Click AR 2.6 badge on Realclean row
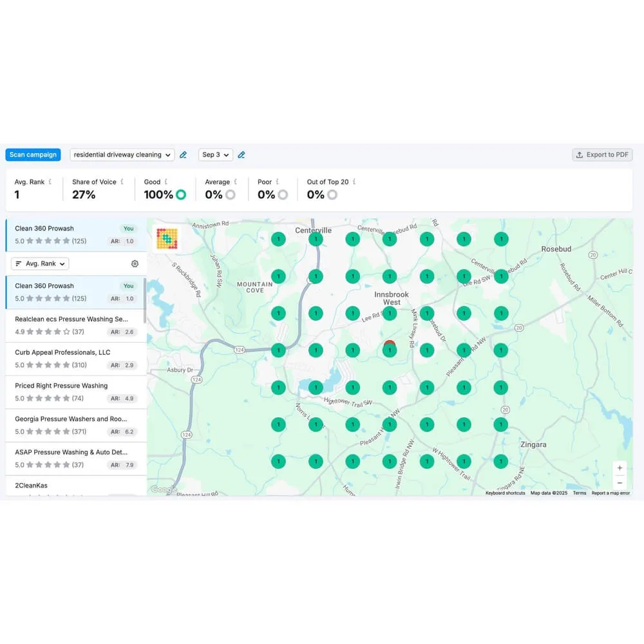Viewport: 644px width, 644px height. [122, 332]
